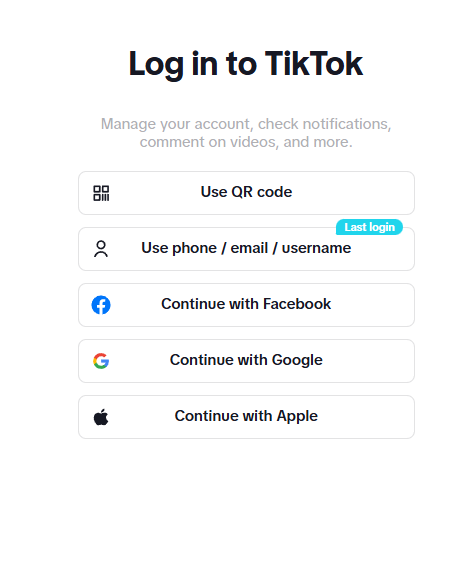Continue with Facebook login
The width and height of the screenshot is (466, 567).
246,305
